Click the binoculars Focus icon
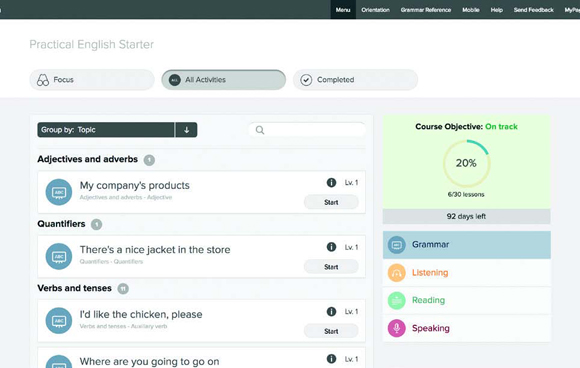Screen dimensions: 580x368 click(43, 80)
